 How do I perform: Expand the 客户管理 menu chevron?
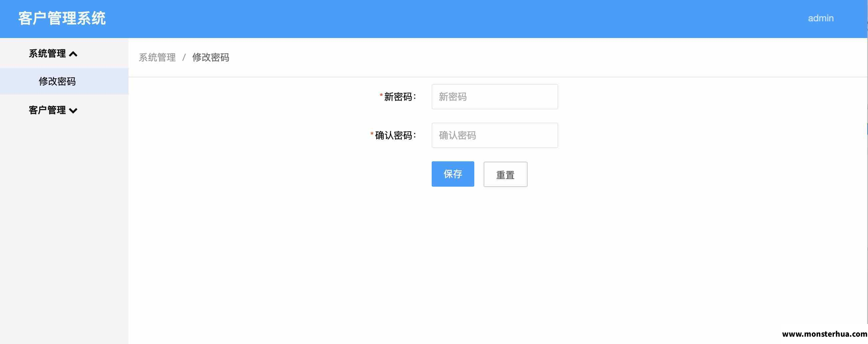(x=73, y=110)
